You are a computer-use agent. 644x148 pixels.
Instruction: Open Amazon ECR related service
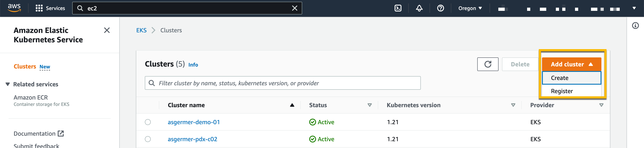pos(30,97)
